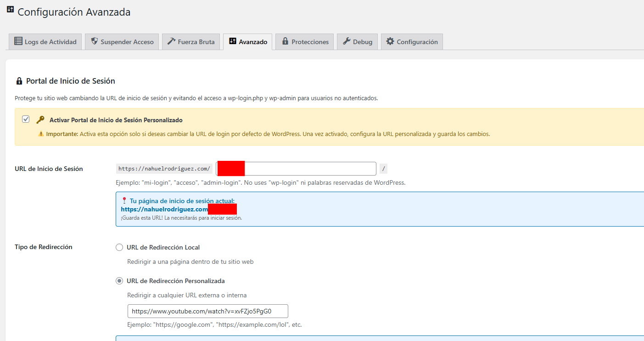Select the hammer icon on Fuerza Bruta tab

(x=171, y=41)
